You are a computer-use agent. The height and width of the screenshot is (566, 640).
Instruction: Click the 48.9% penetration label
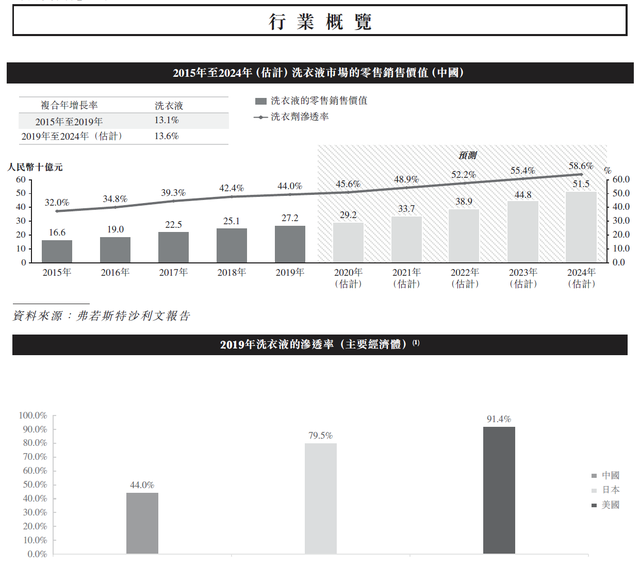coord(406,179)
